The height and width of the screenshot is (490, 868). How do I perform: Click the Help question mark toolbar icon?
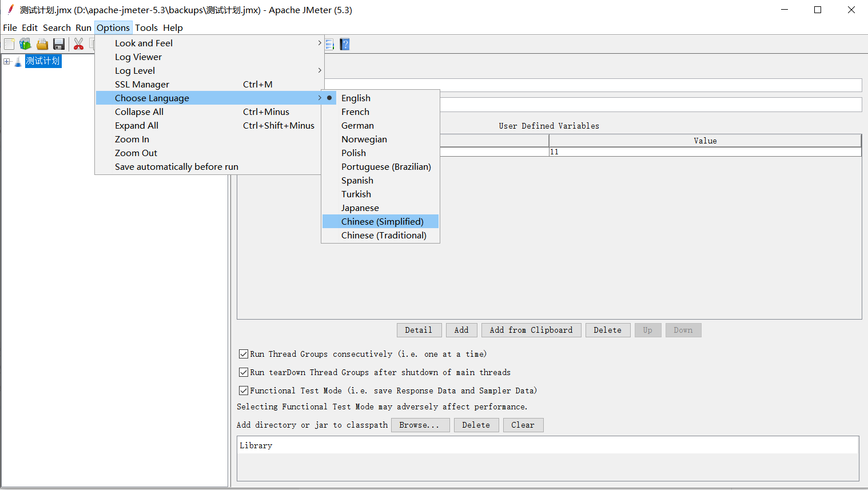pyautogui.click(x=345, y=44)
